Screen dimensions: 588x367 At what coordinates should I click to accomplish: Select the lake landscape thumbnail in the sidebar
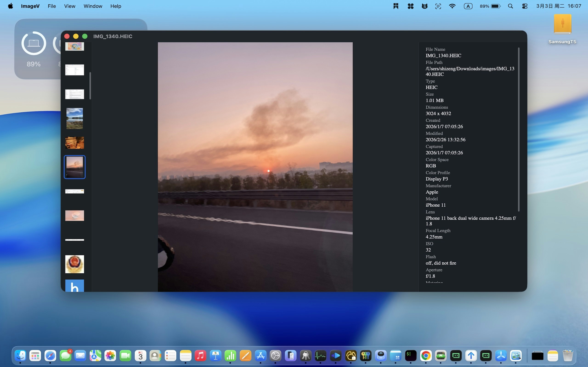[74, 118]
